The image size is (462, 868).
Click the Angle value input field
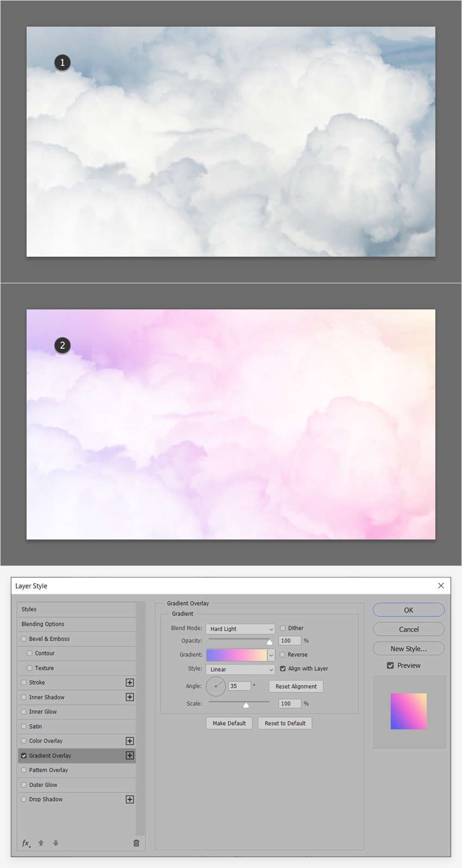pyautogui.click(x=240, y=686)
